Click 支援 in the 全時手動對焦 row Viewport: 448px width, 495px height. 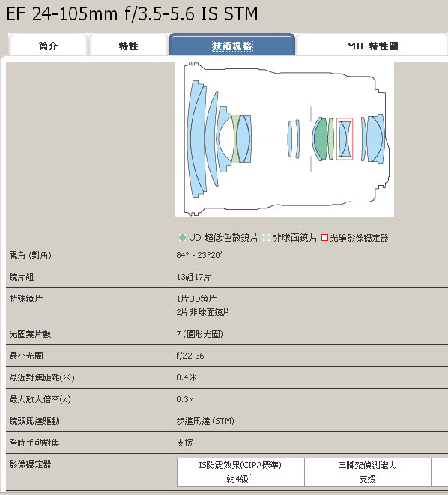184,442
